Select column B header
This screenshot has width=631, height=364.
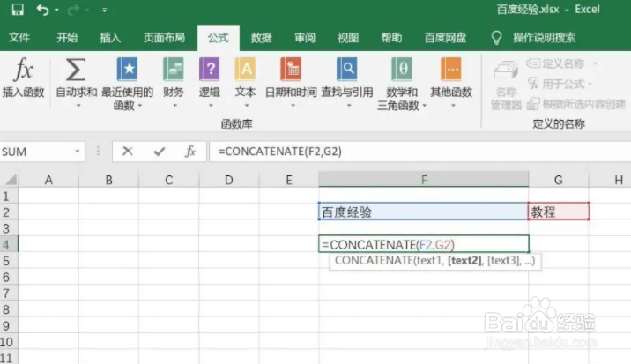(x=108, y=180)
